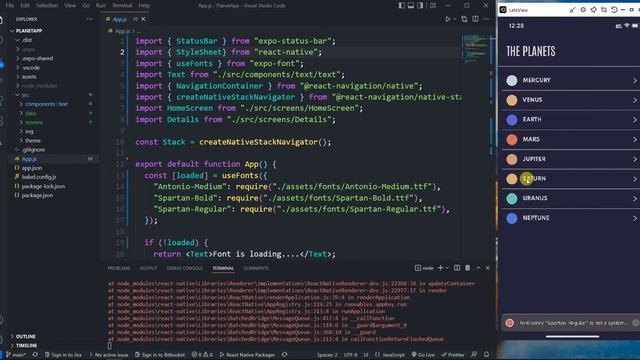Click Earth's blue color circle
The width and height of the screenshot is (640, 360).
(512, 120)
